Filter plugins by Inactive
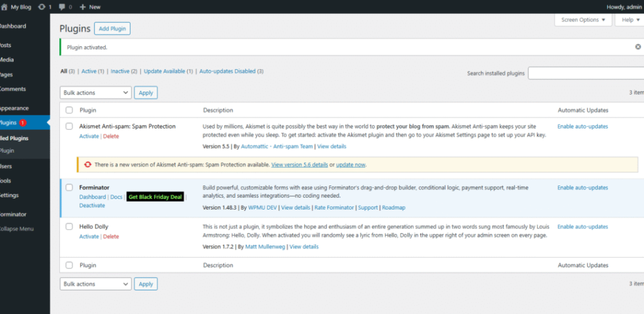 click(x=120, y=71)
